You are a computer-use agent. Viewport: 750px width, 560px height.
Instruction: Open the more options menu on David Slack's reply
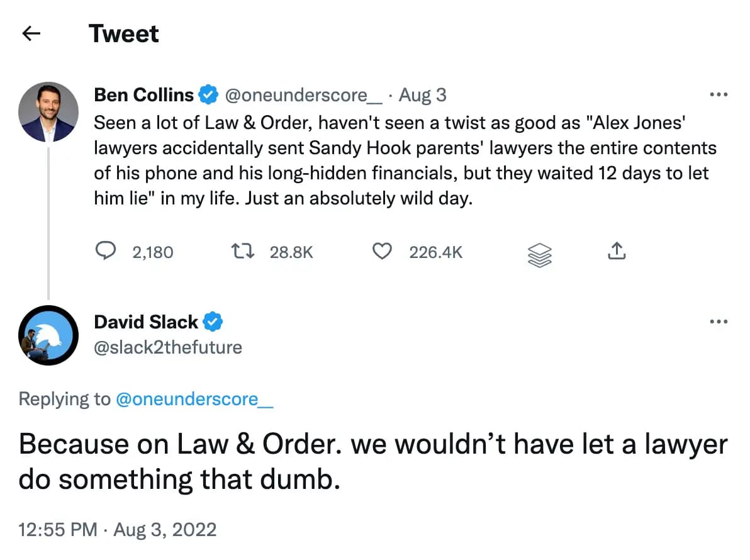pos(718,322)
